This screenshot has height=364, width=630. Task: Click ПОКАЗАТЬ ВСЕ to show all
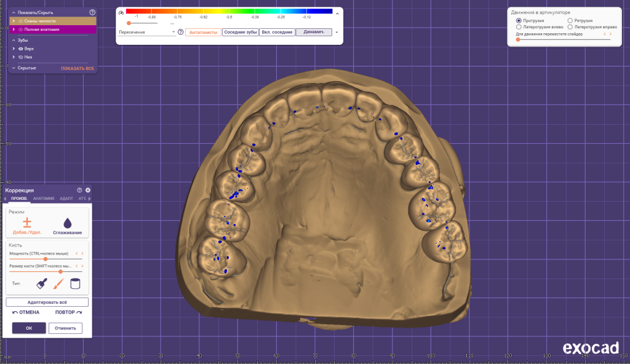[x=78, y=68]
